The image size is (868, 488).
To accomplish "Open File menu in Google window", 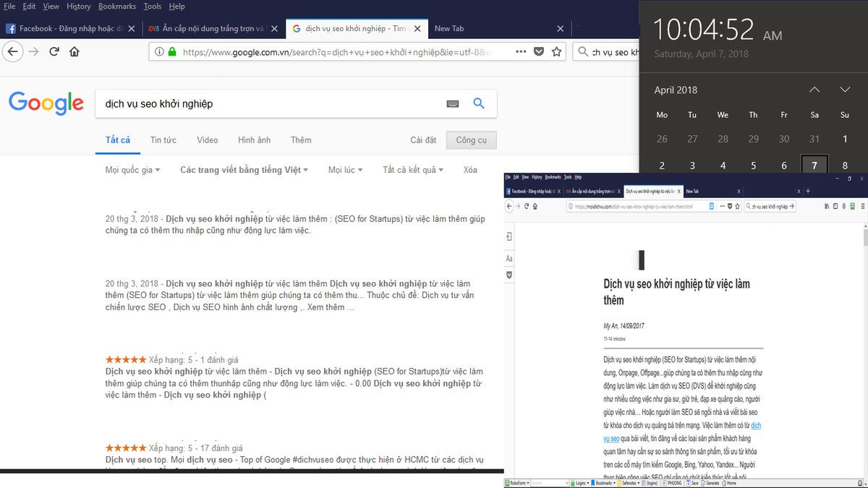I will tap(9, 7).
